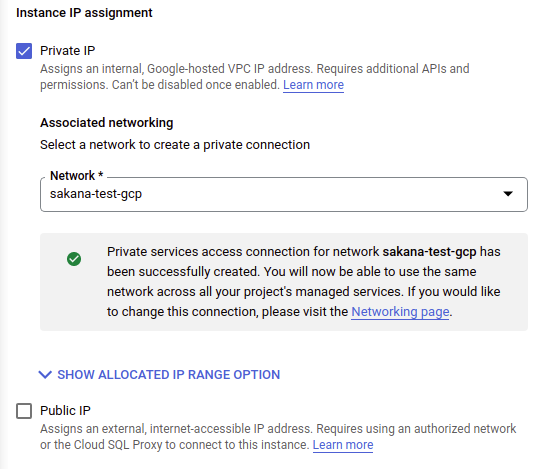Visit the Networking page link
This screenshot has height=469, width=552.
tap(400, 312)
